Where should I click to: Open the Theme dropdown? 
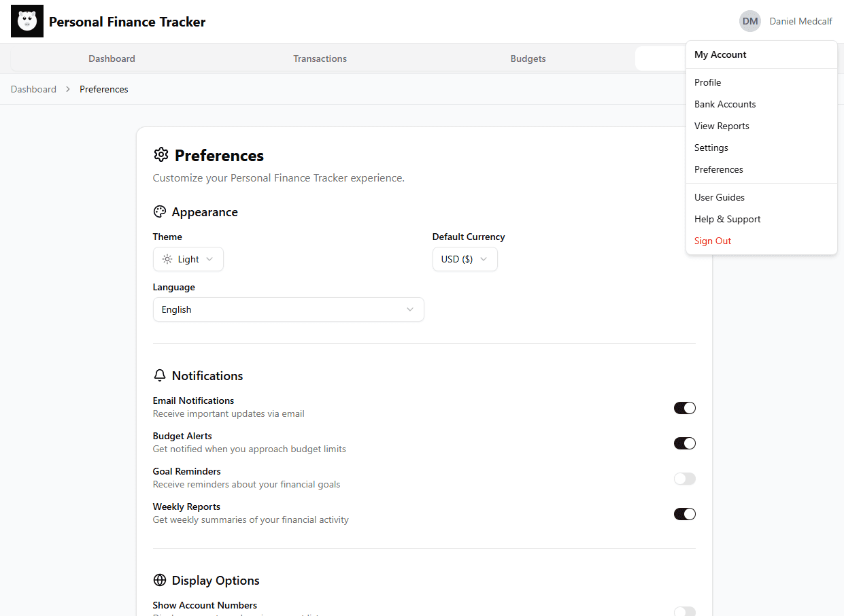coord(188,259)
